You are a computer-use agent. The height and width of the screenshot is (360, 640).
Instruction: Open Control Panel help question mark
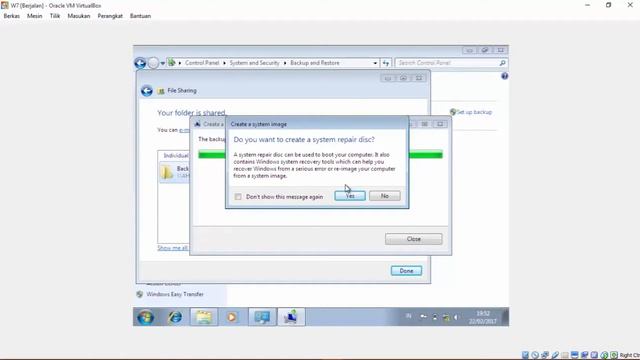click(504, 76)
